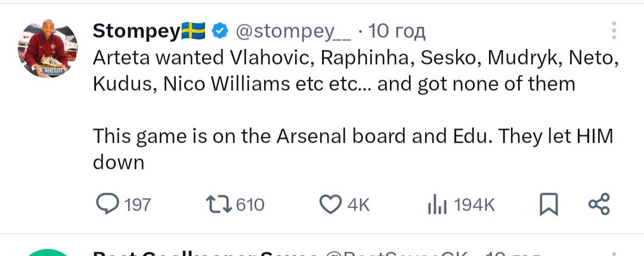Open the three-dot more options menu

pos(614,30)
